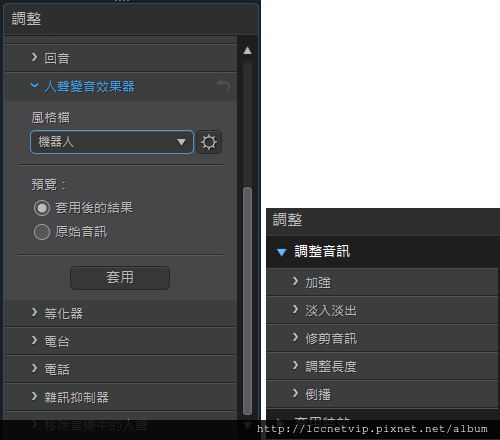Expand the 淡入淡出 section

(x=382, y=310)
